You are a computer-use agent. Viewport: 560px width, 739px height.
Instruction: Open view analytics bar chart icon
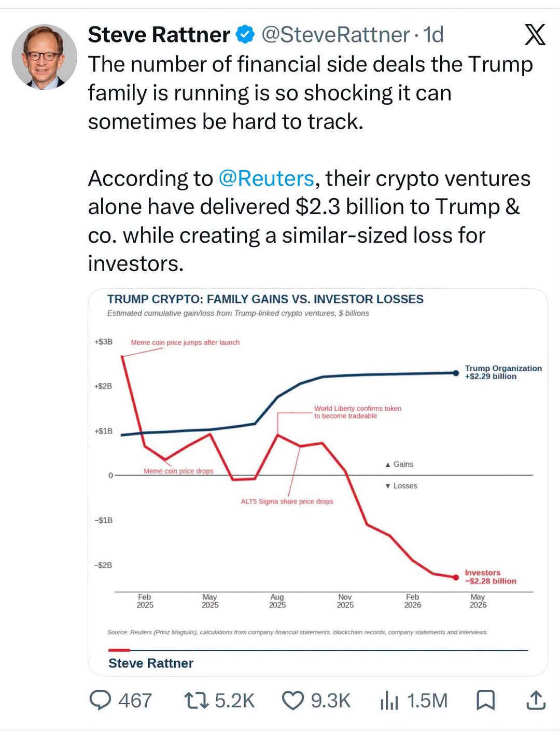(389, 701)
